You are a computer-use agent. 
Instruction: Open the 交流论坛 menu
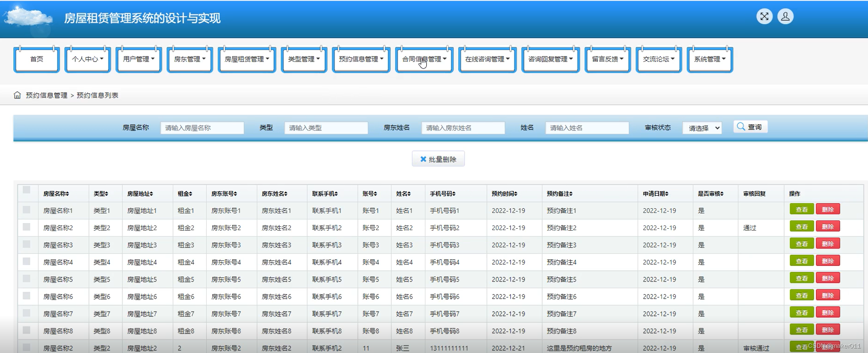point(659,59)
